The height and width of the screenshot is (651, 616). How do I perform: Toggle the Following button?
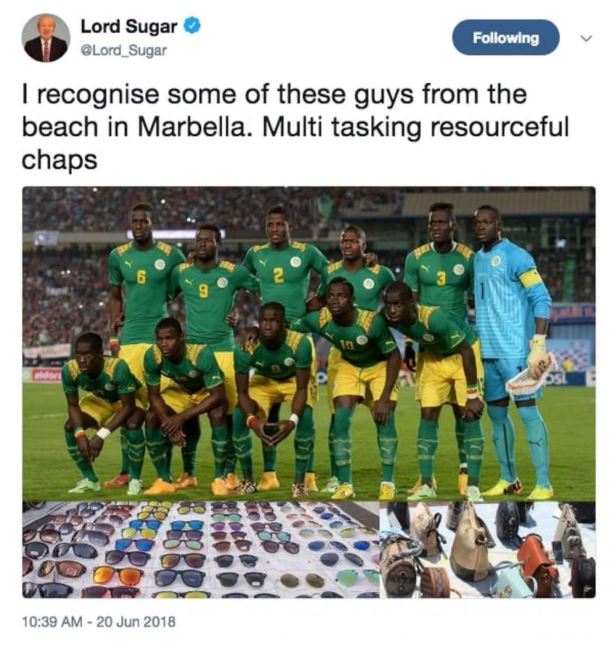[506, 38]
